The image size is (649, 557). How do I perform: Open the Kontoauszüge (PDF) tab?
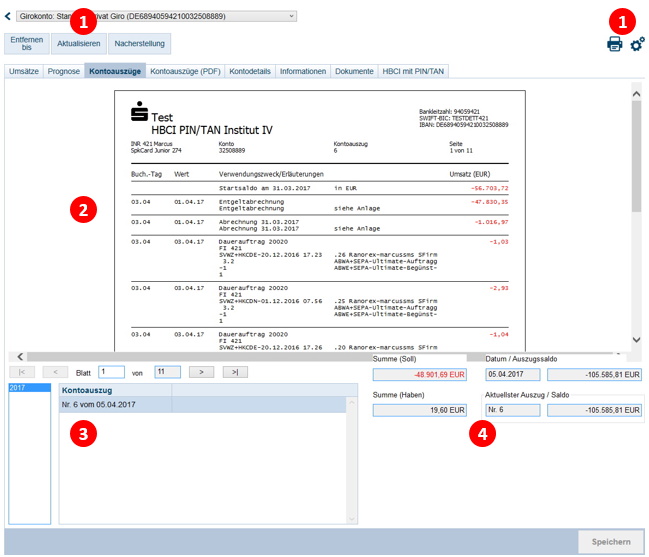(x=185, y=72)
